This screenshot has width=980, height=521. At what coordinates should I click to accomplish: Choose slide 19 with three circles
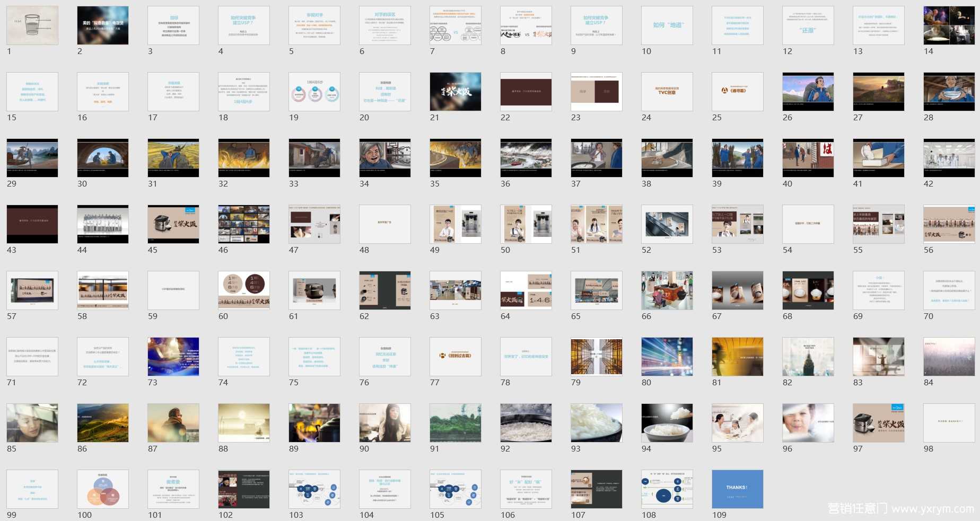(314, 92)
